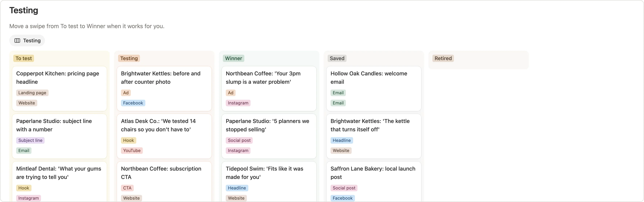Screen dimensions: 644x202
Task: Open Mintleaf Dental gums card
Action: (x=59, y=181)
